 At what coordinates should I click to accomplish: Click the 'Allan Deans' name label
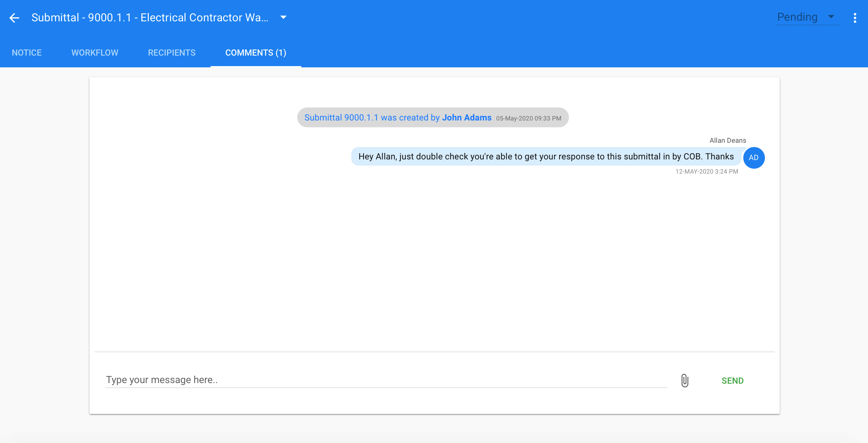click(728, 141)
